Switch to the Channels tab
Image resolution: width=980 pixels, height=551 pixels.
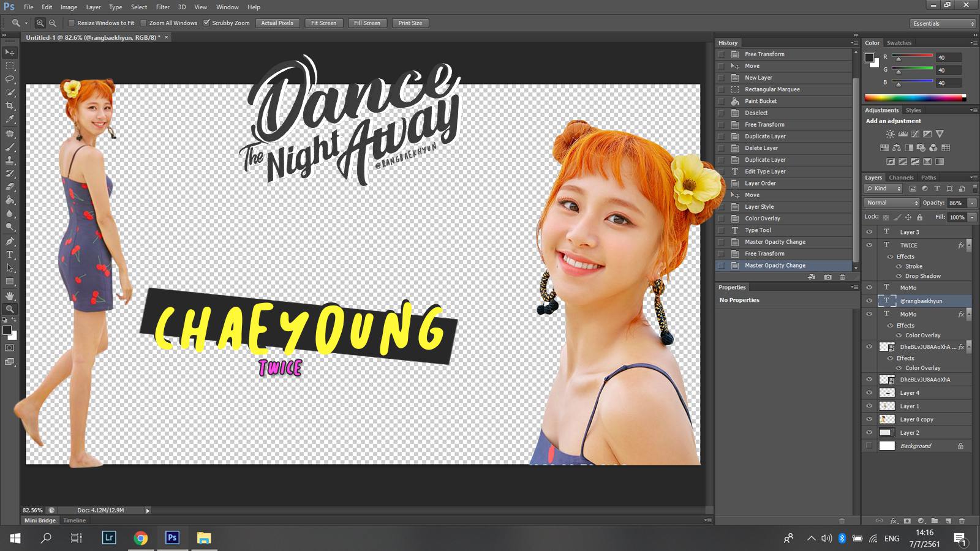[x=901, y=178]
